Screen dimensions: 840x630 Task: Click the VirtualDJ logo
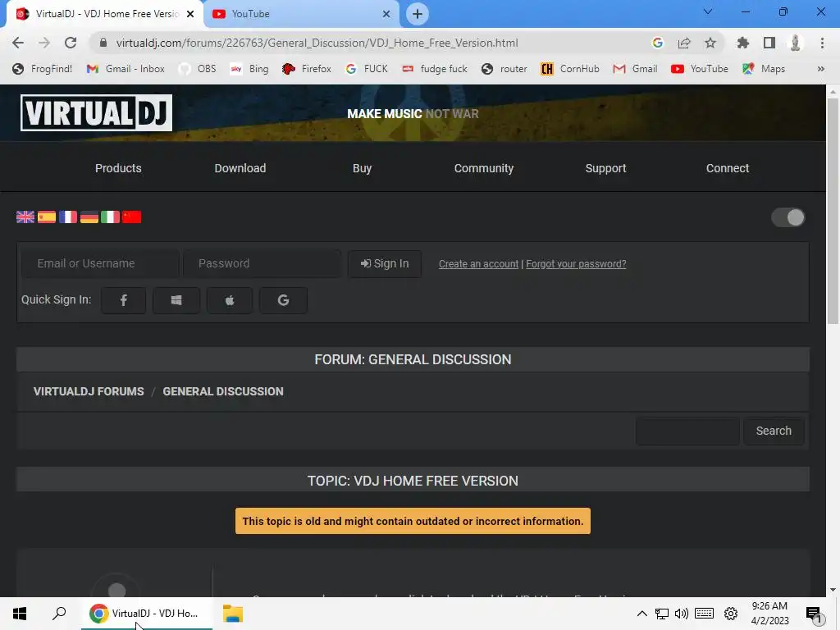(97, 112)
